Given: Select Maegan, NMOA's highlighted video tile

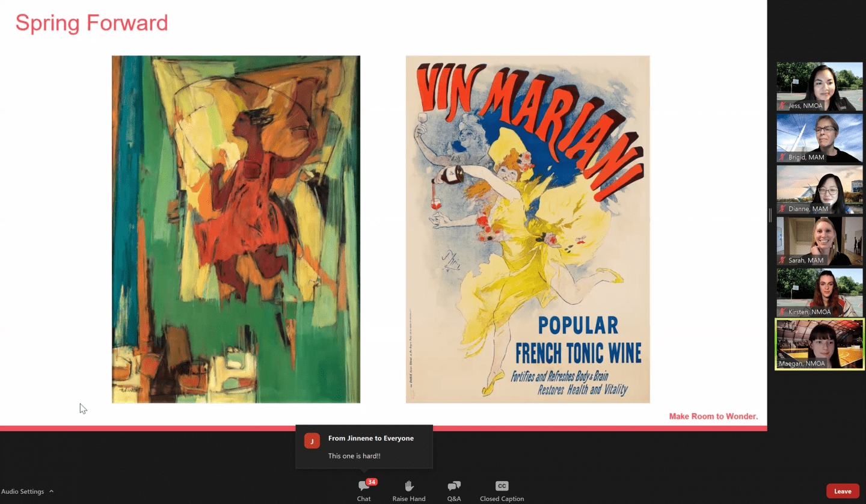Looking at the screenshot, I should click(820, 343).
